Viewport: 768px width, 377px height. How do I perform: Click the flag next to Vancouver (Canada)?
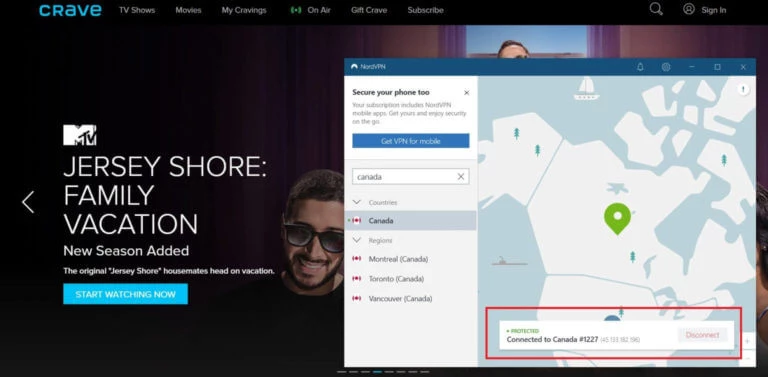[357, 298]
